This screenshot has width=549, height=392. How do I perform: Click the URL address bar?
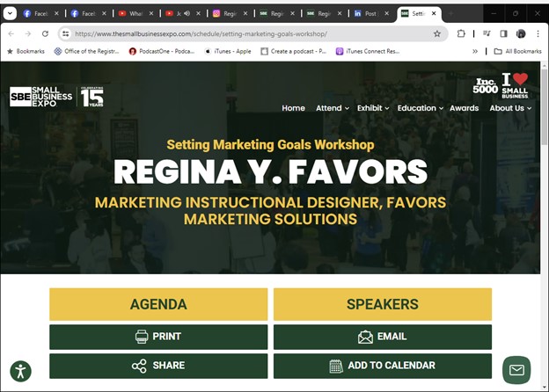tap(246, 33)
